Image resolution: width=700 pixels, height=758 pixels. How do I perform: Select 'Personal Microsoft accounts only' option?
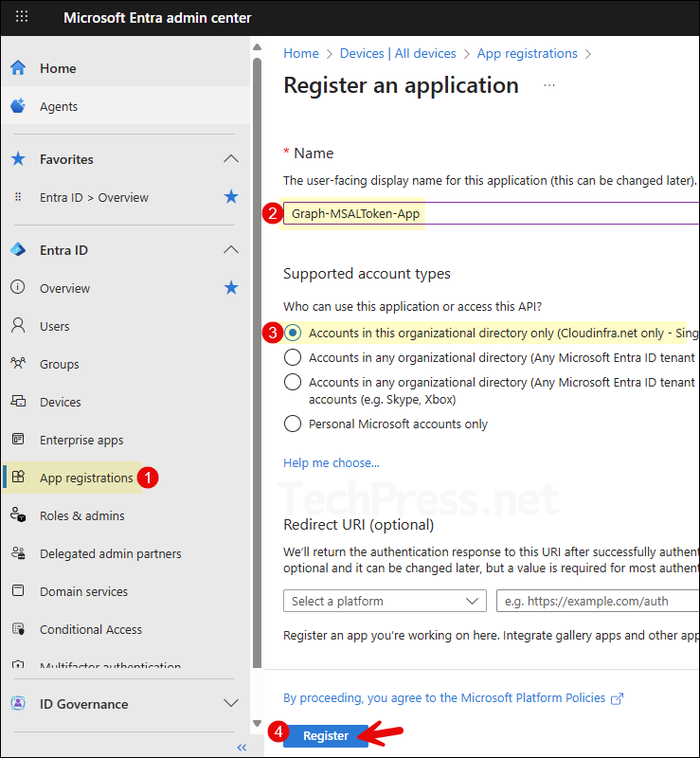293,424
